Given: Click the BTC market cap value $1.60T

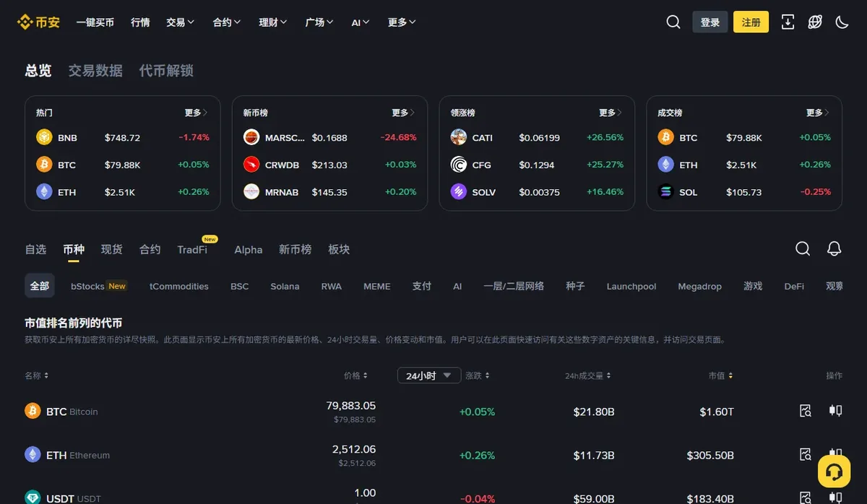Looking at the screenshot, I should pos(717,412).
